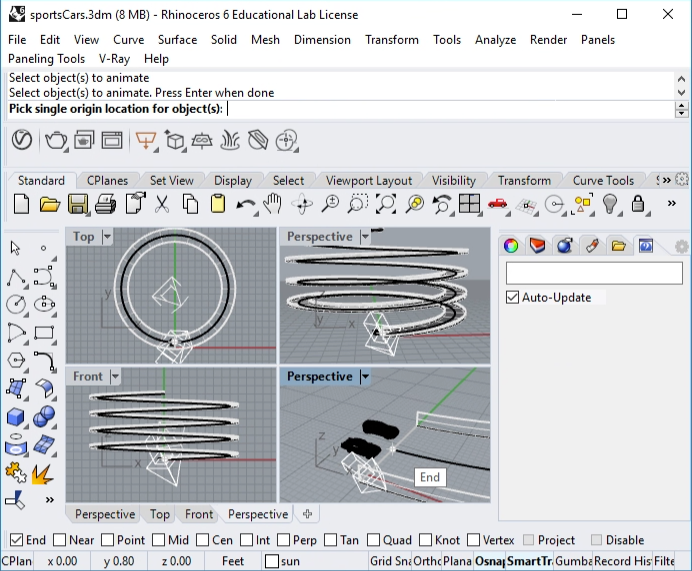Select the Box solid tool
This screenshot has height=571, width=692.
coord(16,417)
